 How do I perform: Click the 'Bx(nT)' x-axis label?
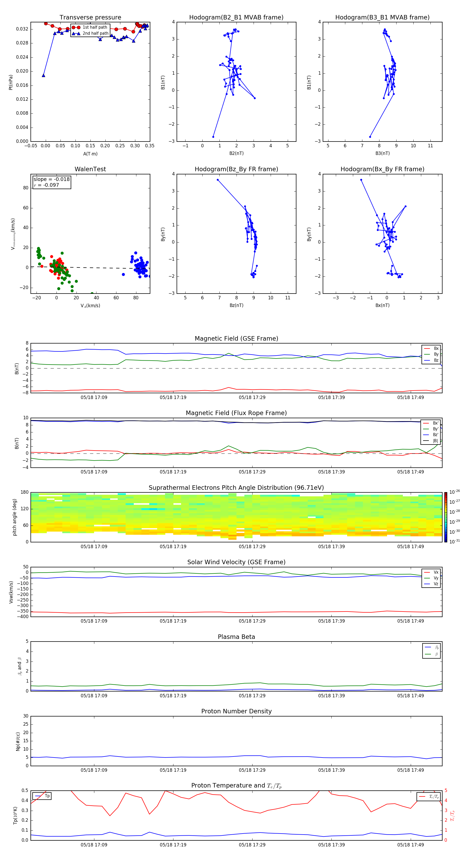click(x=382, y=305)
